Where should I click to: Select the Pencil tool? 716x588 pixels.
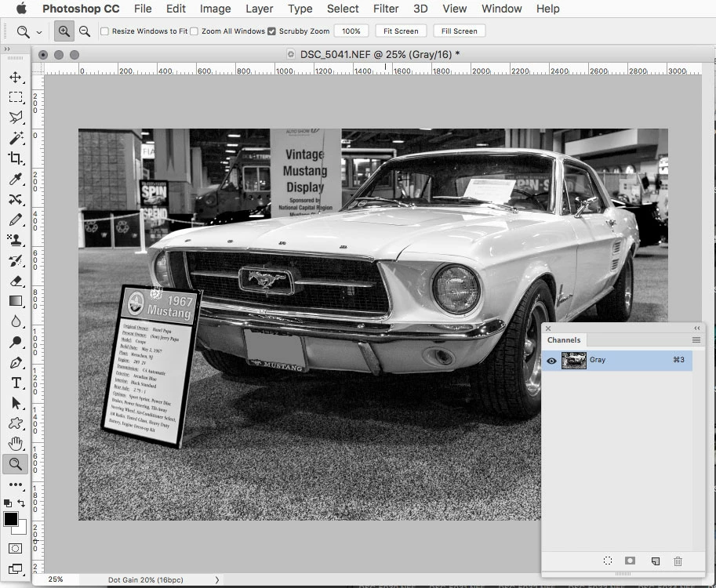[16, 220]
